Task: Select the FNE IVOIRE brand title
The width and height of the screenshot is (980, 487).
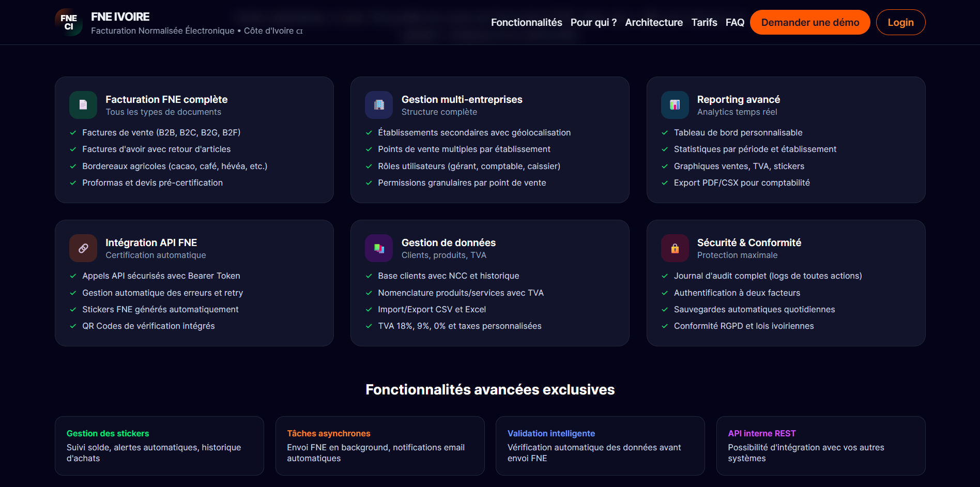Action: 120,17
